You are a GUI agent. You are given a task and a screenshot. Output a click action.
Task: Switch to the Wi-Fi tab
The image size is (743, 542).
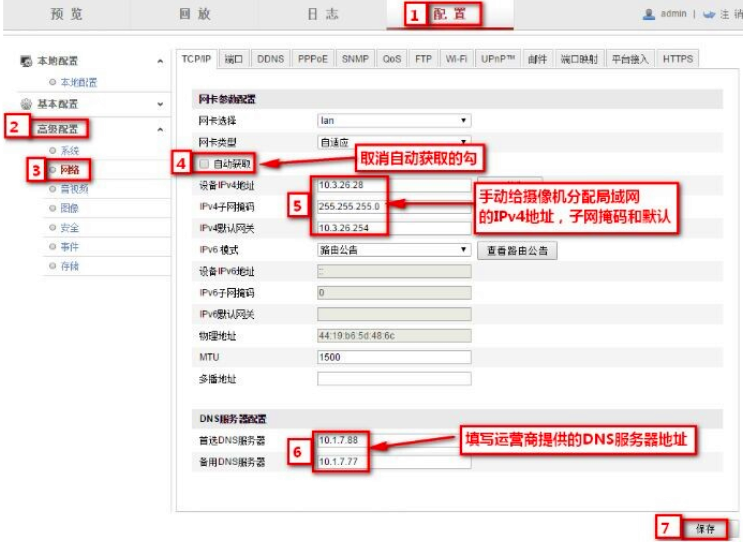pyautogui.click(x=456, y=59)
